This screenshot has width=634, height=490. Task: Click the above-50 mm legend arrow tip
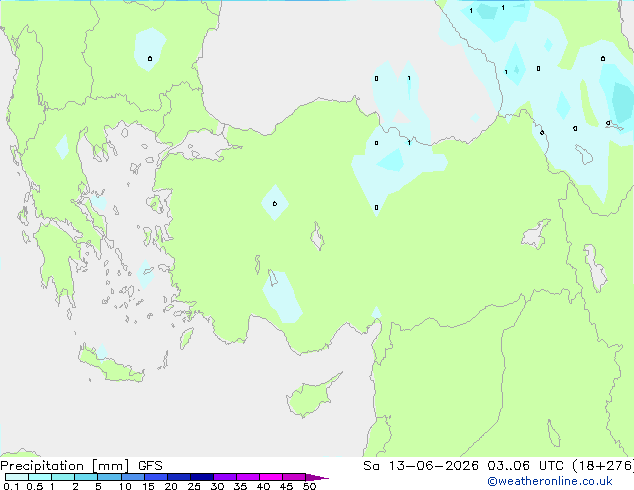[317, 477]
